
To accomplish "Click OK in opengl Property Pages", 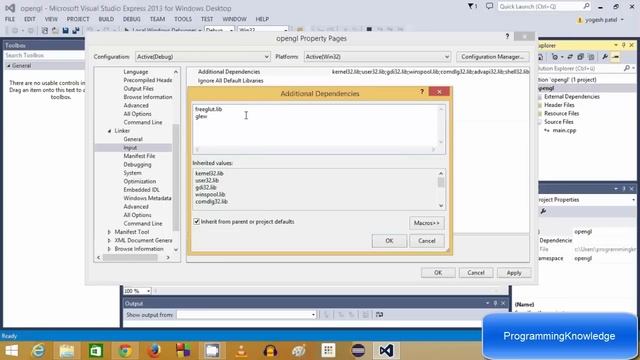I will [x=438, y=273].
